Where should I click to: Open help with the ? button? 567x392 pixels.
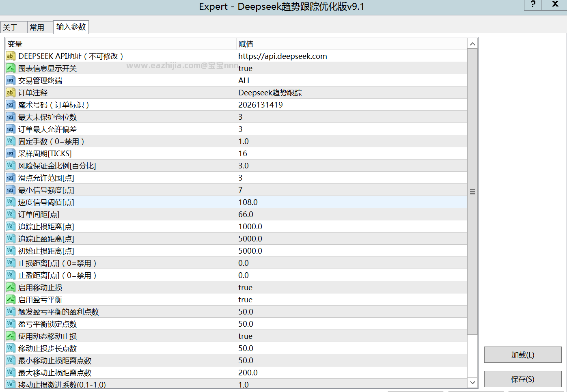[x=533, y=4]
